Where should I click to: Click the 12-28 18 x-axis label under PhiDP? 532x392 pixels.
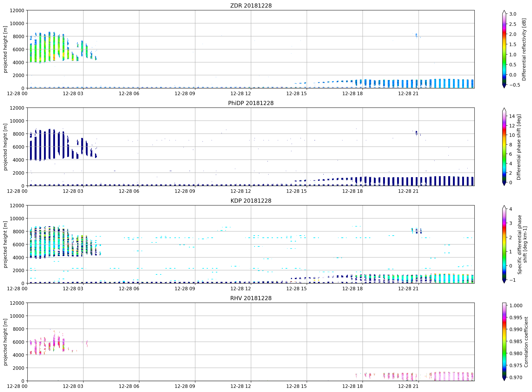coord(352,191)
